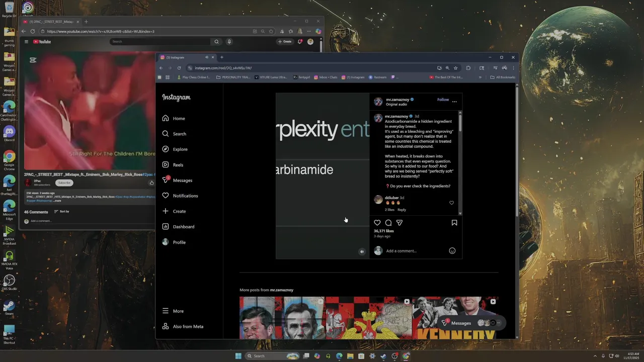The height and width of the screenshot is (362, 644).
Task: Open The Best Of The Int... bookmark
Action: [x=446, y=77]
